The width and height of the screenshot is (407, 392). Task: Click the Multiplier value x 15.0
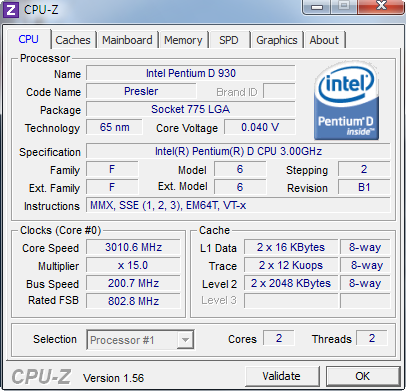pyautogui.click(x=133, y=265)
